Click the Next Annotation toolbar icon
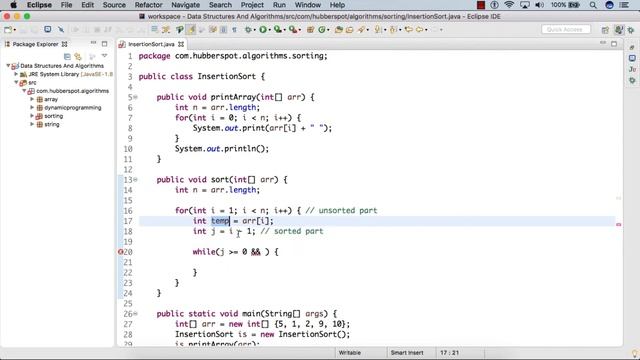 tap(378, 29)
